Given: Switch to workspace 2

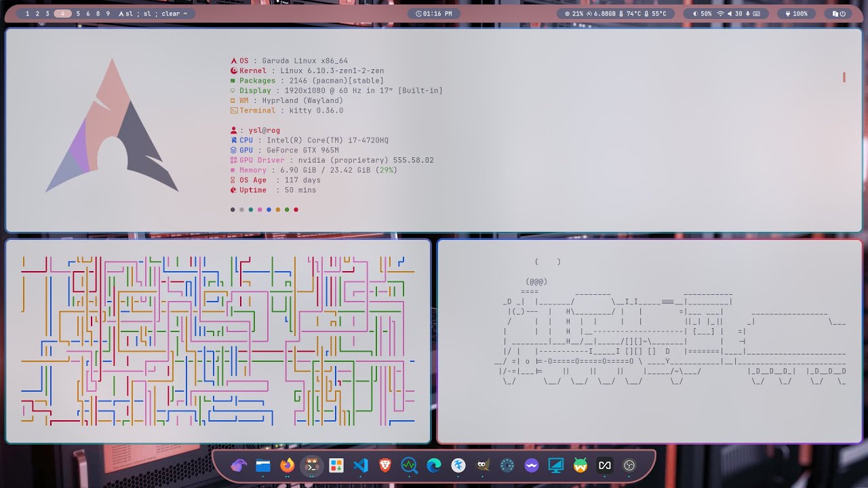Looking at the screenshot, I should [x=37, y=14].
